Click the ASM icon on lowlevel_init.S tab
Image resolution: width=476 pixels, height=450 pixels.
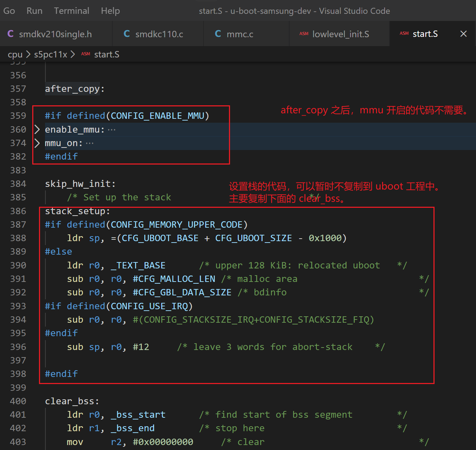click(304, 34)
